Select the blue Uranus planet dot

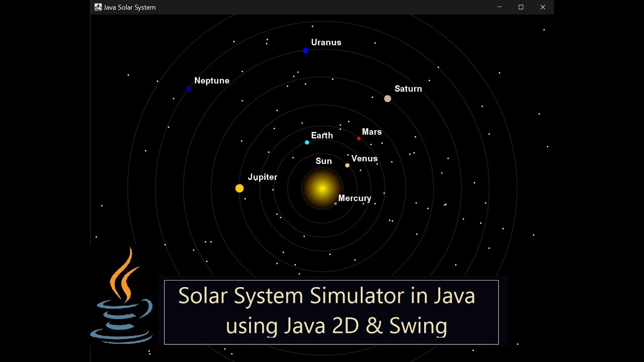(305, 51)
